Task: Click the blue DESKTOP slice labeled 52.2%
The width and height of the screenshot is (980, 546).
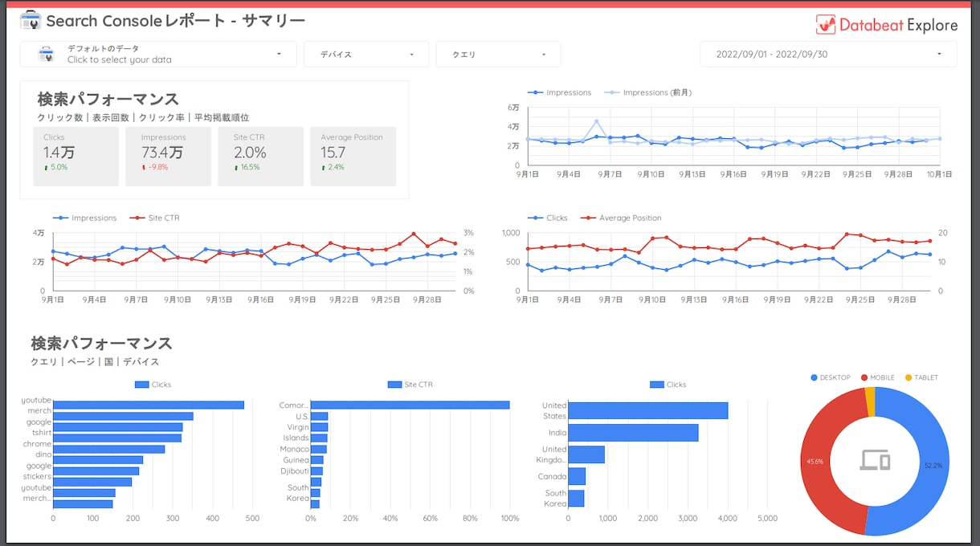Action: pos(932,466)
